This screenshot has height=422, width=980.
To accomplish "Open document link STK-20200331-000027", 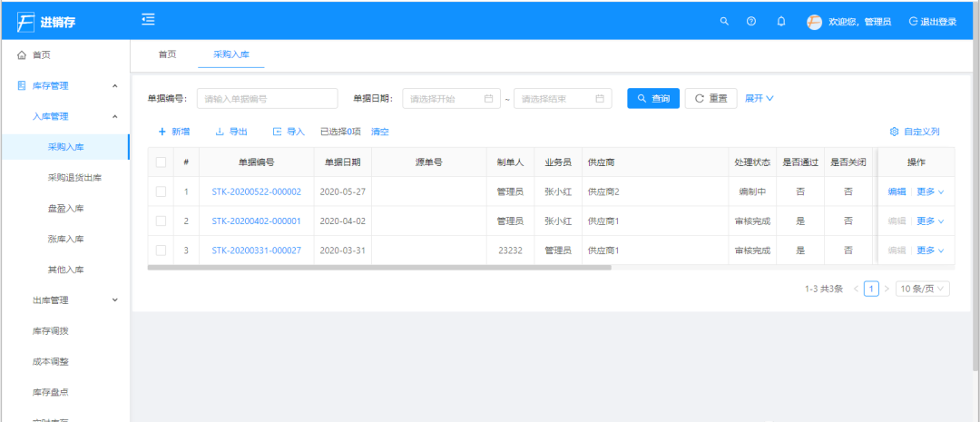I will click(256, 250).
